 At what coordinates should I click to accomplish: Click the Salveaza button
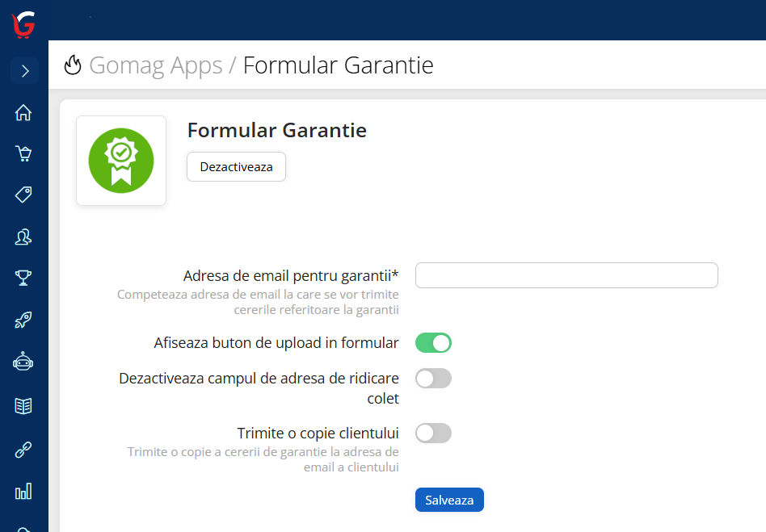449,500
